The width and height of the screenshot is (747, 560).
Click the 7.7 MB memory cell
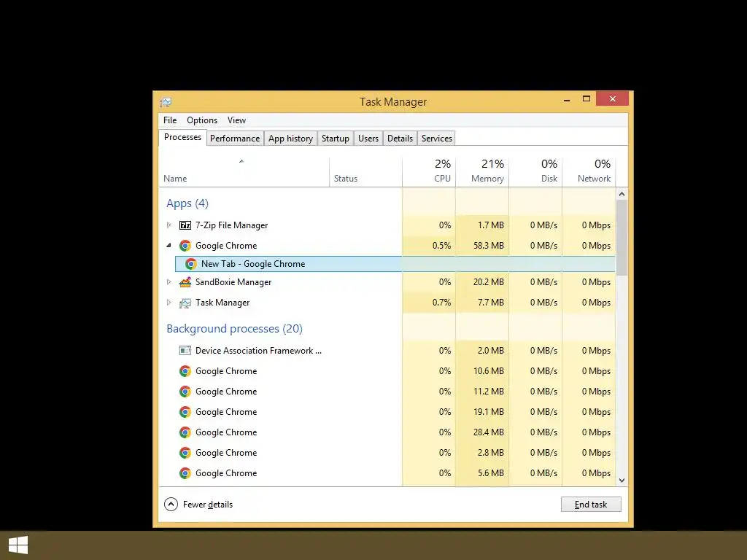tap(482, 303)
